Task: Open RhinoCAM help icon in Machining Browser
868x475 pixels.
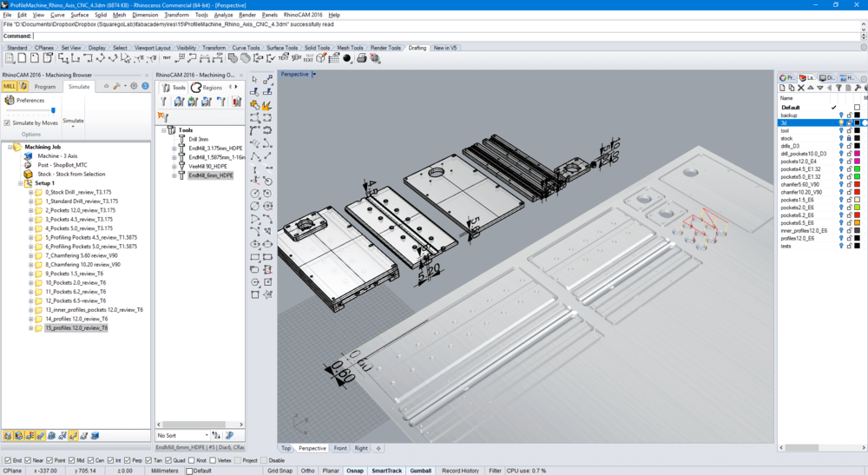Action: click(145, 86)
